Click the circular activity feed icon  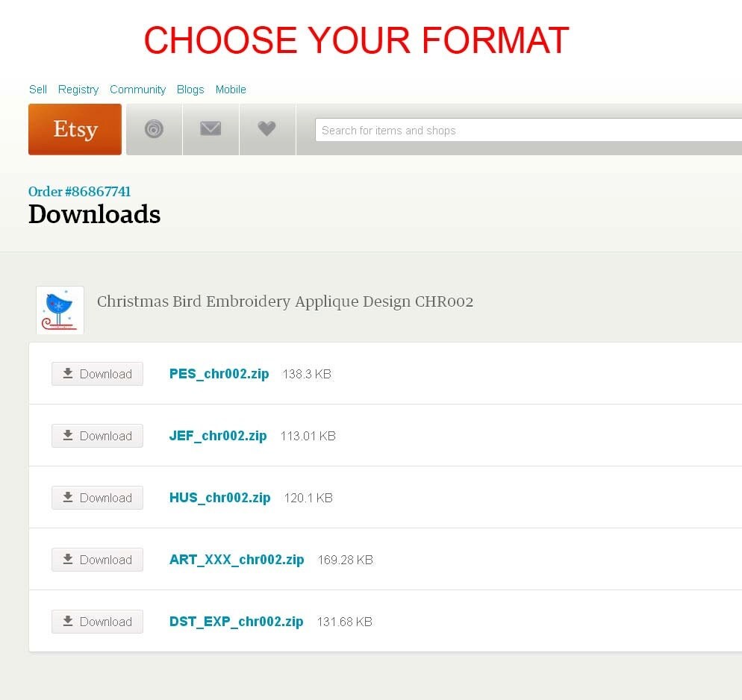(154, 129)
